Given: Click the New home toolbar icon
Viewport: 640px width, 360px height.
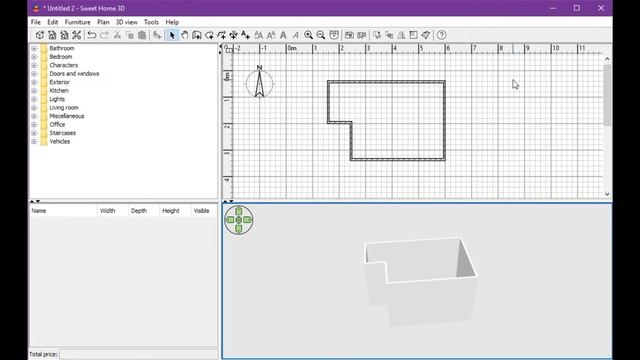Looking at the screenshot, I should [40, 35].
